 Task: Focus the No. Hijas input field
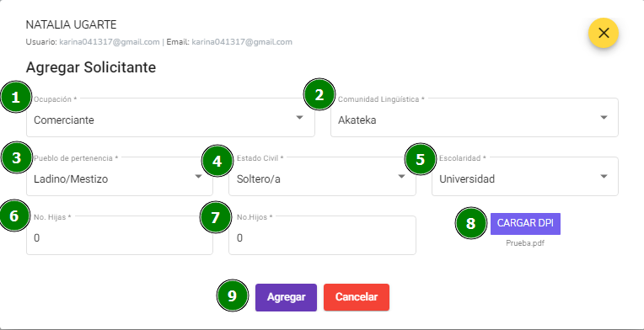coord(120,236)
